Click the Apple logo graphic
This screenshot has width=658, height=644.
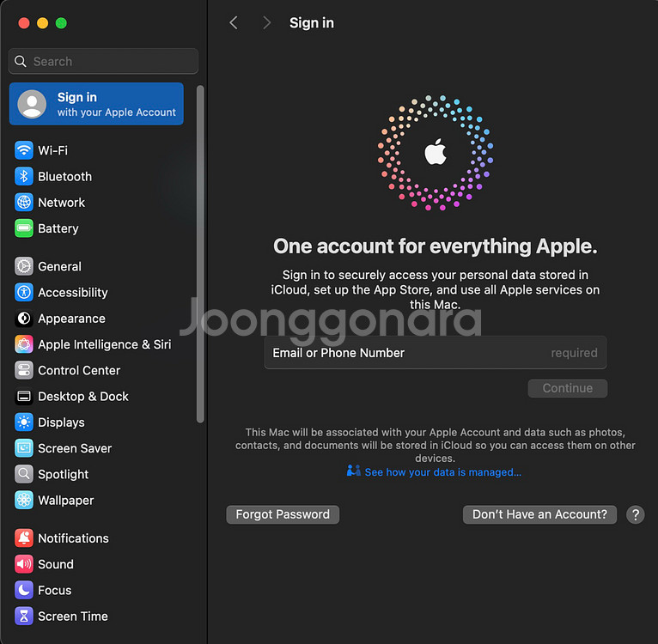click(436, 151)
